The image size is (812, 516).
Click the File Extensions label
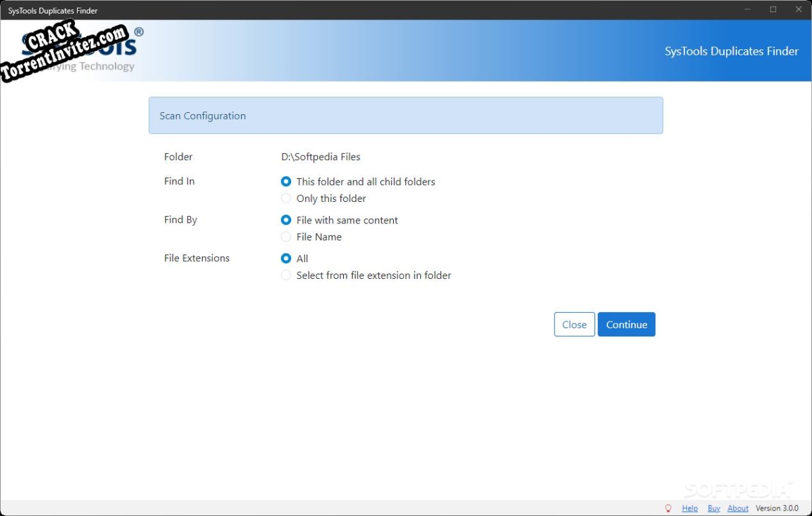[197, 257]
